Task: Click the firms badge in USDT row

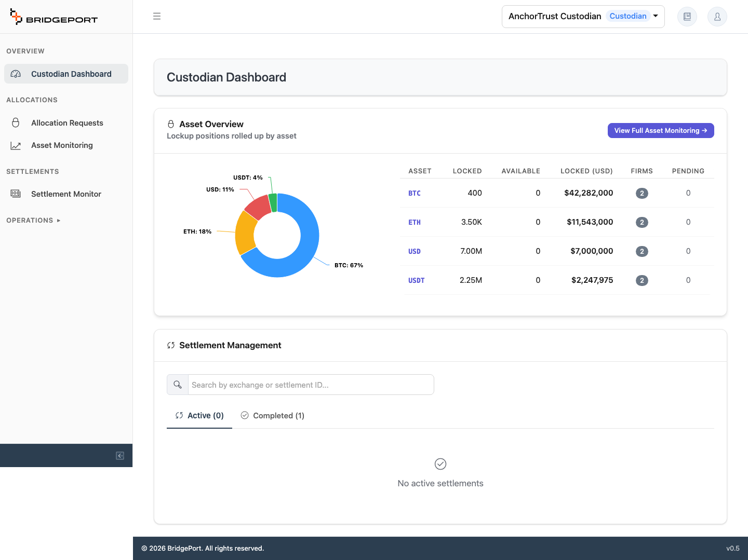Action: (642, 280)
